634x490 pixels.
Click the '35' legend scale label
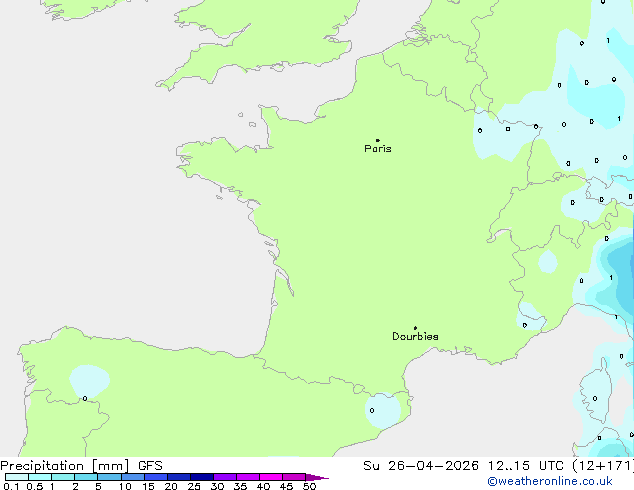tap(240, 486)
